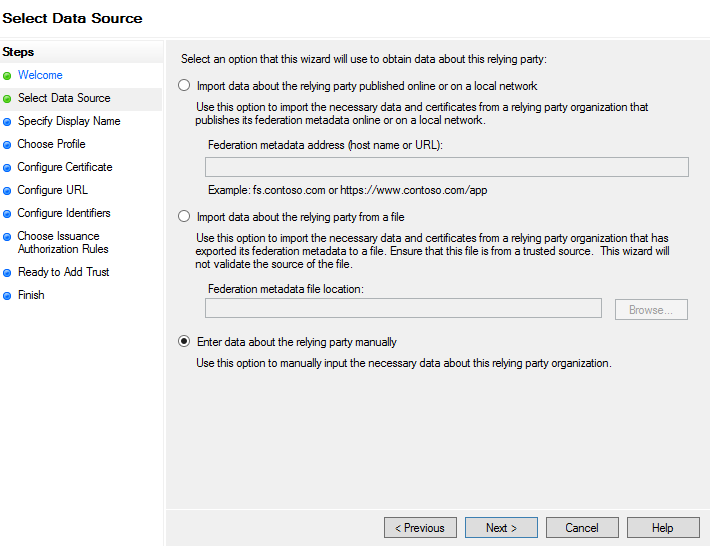This screenshot has width=710, height=546.
Task: Select the 'Select Data Source' step text
Action: point(64,98)
